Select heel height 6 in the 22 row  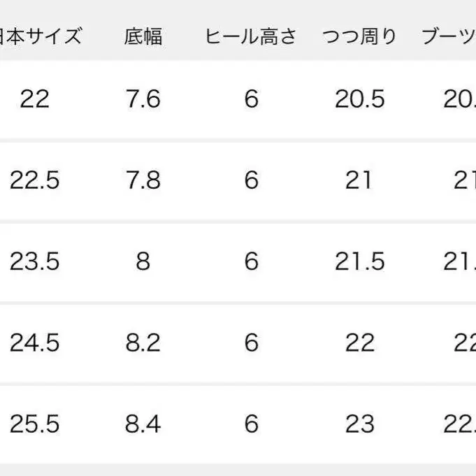(x=251, y=99)
